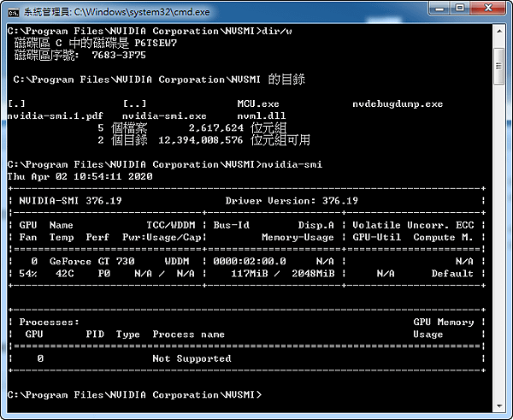Open the cmd.exe system menu icon
This screenshot has width=513, height=420.
pyautogui.click(x=14, y=13)
